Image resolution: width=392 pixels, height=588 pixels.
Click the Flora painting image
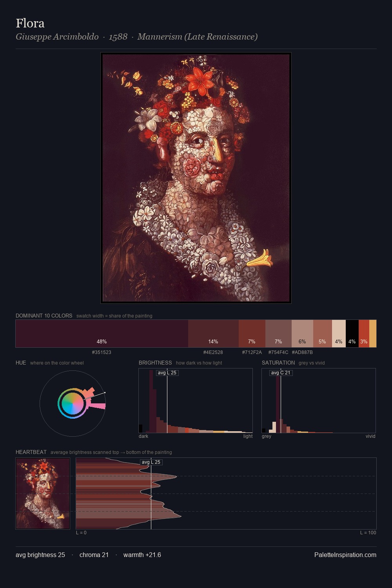(196, 178)
